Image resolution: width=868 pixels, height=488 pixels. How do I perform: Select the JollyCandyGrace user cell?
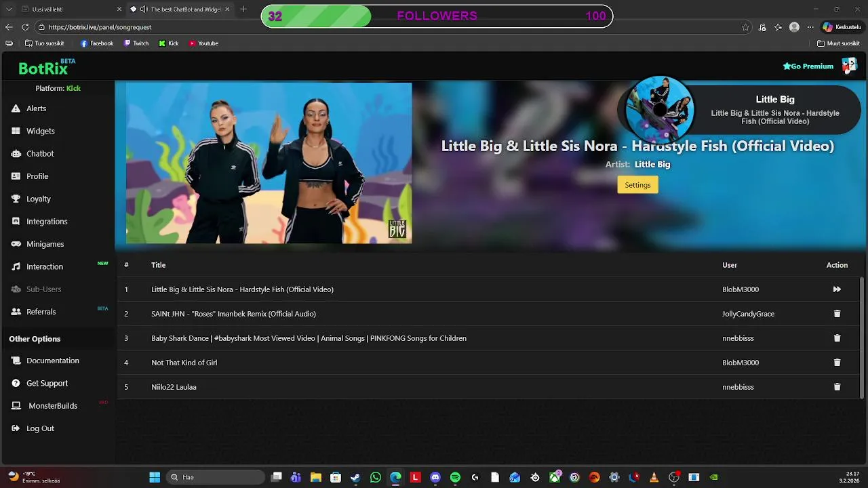point(748,314)
